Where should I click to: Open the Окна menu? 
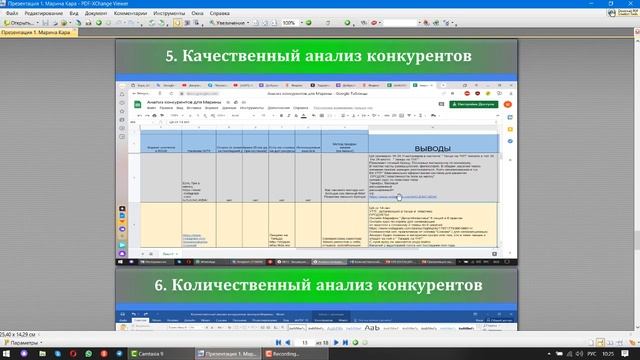[197, 13]
